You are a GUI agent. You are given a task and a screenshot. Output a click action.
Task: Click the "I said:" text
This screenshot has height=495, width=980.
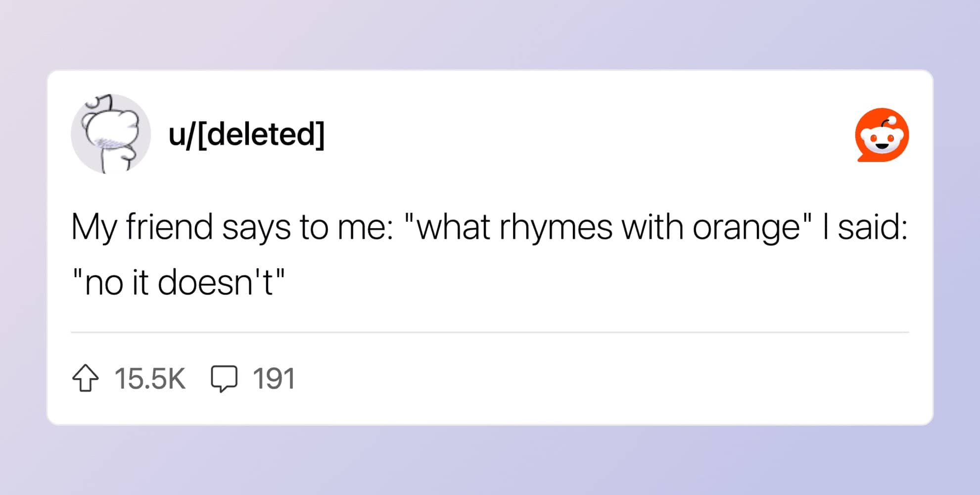(865, 227)
